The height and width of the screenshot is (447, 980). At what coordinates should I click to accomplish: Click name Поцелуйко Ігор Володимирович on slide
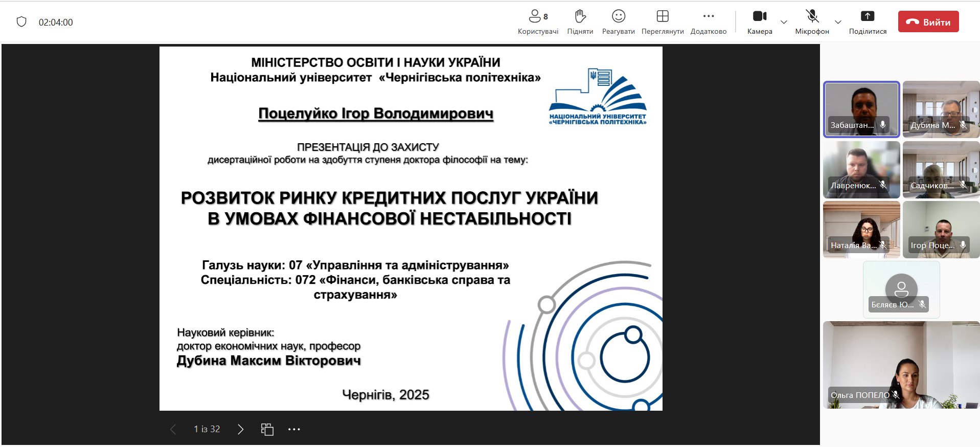pyautogui.click(x=376, y=114)
